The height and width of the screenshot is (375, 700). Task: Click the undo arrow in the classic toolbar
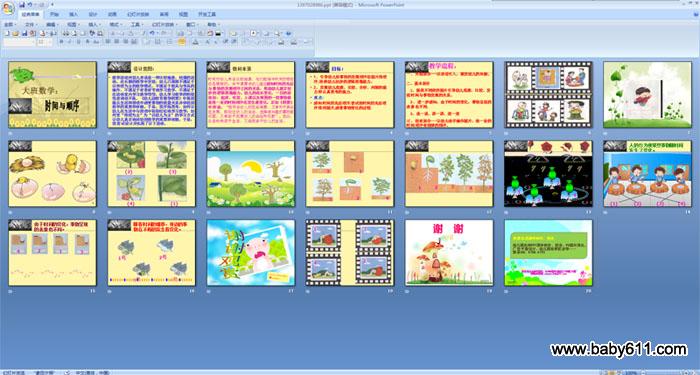point(152,33)
